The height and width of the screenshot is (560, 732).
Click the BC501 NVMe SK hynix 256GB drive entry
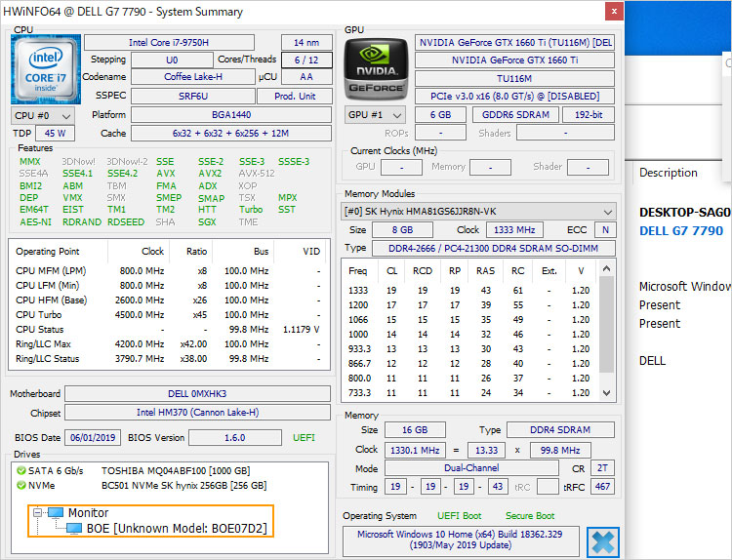[183, 485]
